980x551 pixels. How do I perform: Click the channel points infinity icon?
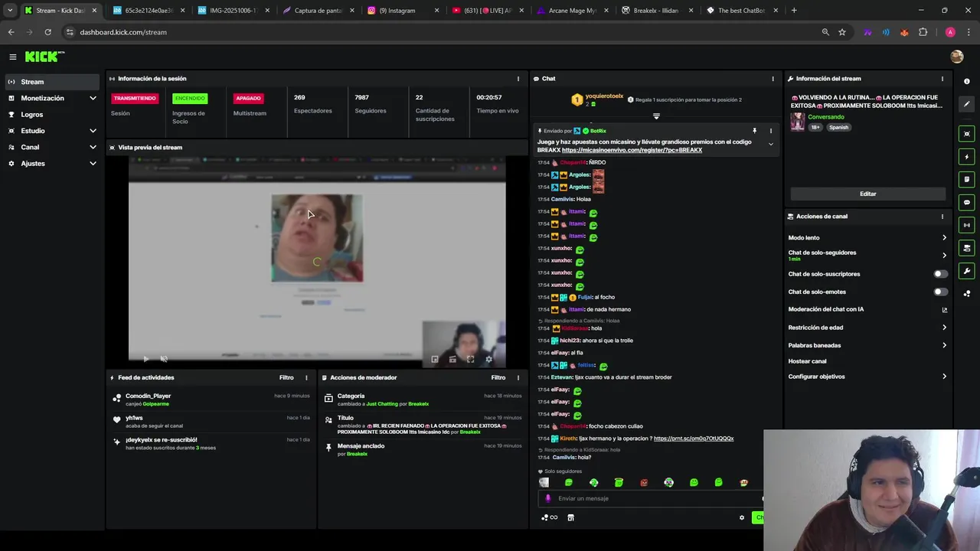coord(550,518)
